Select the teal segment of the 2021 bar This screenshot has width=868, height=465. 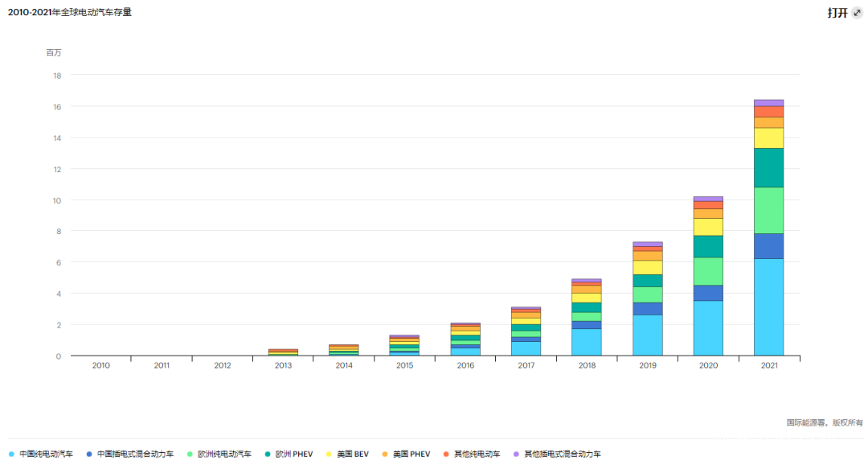coord(769,168)
